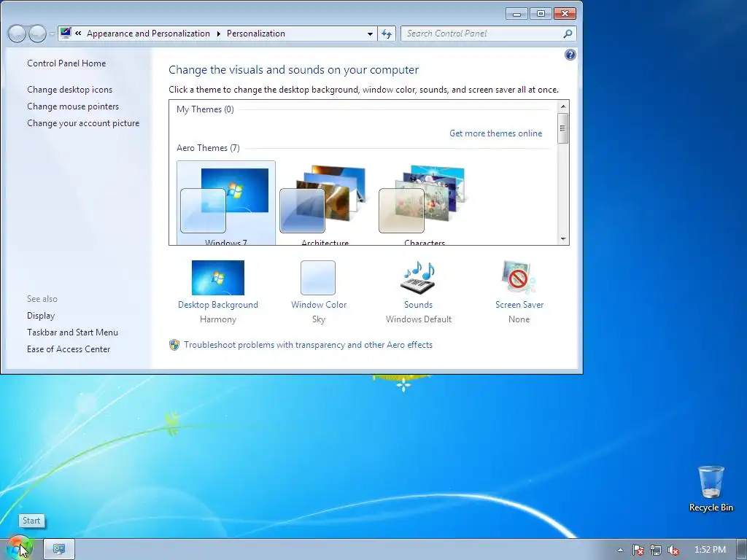Click the shield icon beside Troubleshoot link
Viewport: 747px width, 560px height.
pos(174,345)
